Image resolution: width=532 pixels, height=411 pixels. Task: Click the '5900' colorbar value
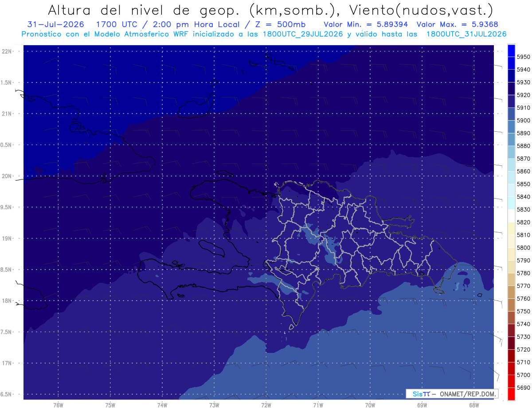pos(523,121)
